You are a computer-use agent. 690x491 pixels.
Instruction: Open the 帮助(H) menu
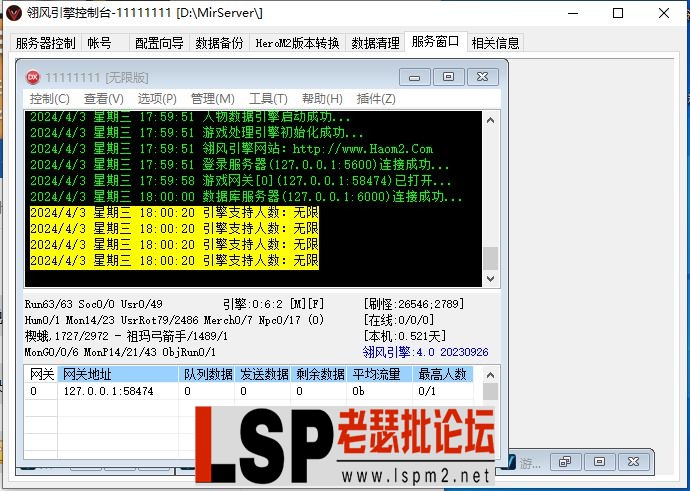point(322,99)
